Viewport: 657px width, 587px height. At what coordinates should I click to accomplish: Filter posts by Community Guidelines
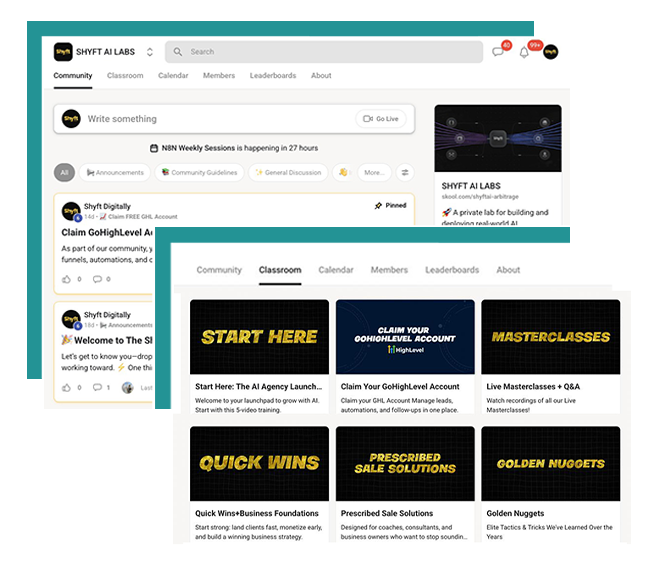pos(199,173)
